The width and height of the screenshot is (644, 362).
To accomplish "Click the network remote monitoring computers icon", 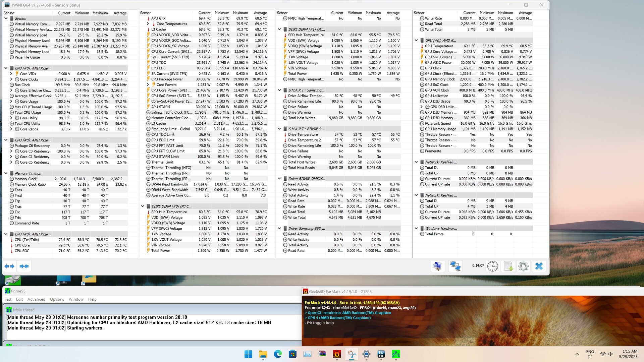I will coord(455,266).
